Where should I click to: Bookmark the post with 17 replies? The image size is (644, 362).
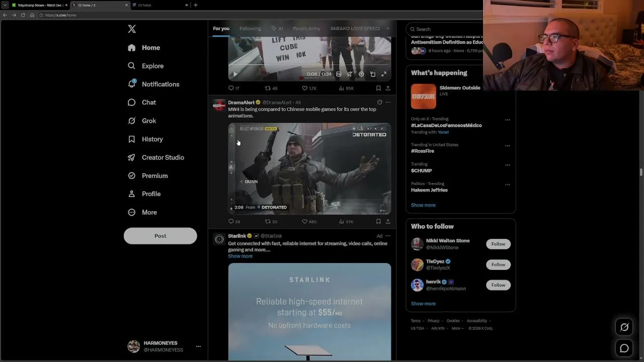click(x=378, y=88)
